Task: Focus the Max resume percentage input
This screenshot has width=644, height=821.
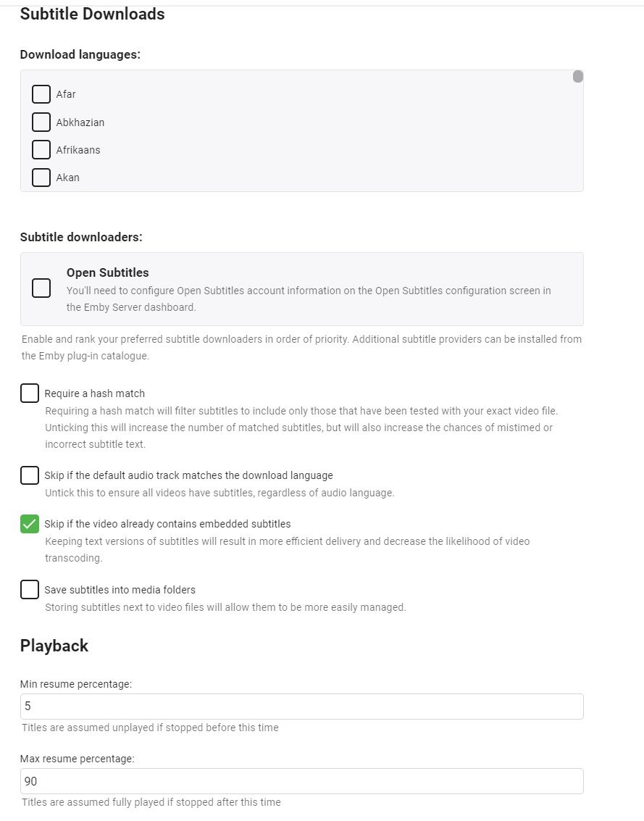Action: tap(301, 781)
